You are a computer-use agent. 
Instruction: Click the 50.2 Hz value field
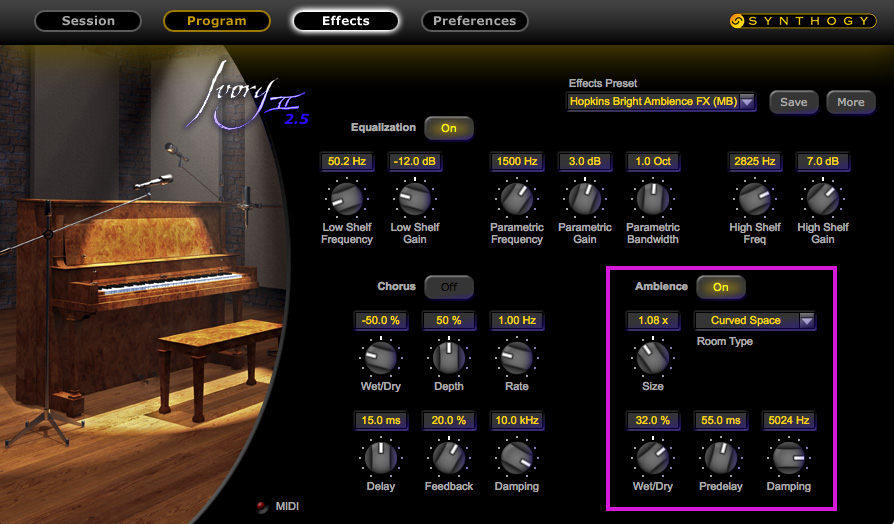[347, 161]
